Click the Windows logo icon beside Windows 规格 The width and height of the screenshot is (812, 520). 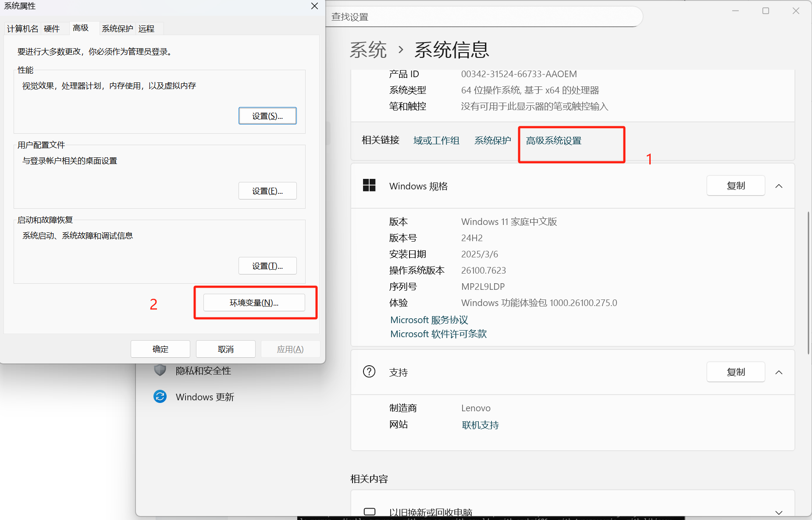pyautogui.click(x=369, y=185)
